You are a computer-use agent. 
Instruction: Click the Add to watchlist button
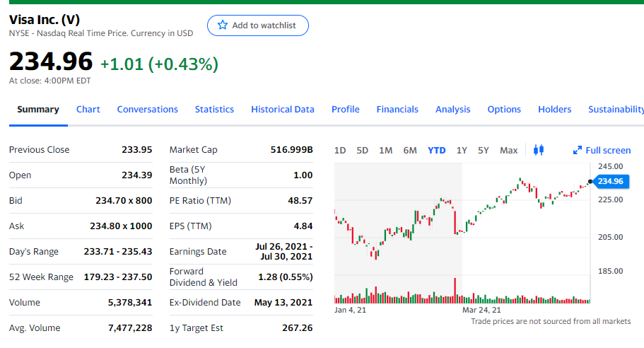(258, 25)
